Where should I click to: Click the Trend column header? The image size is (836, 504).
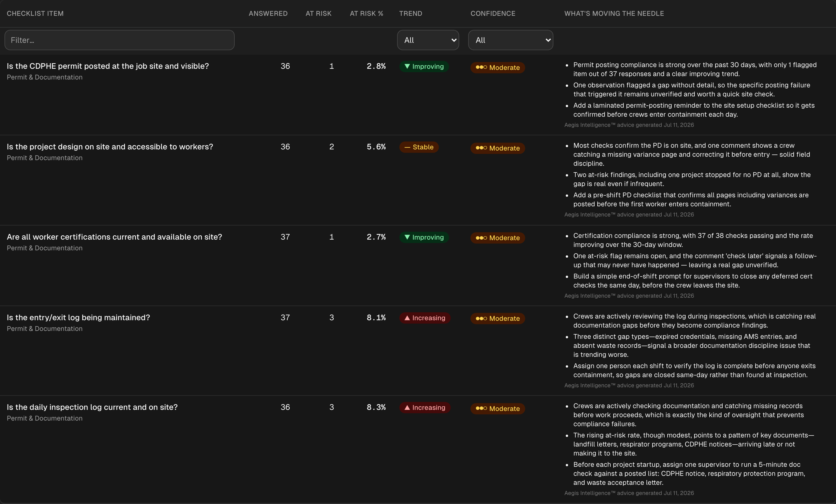click(410, 14)
